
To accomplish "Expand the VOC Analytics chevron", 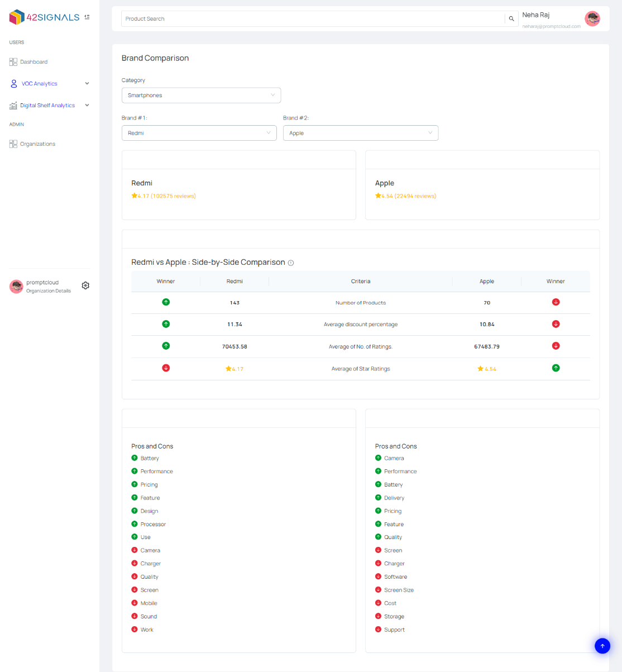I will pyautogui.click(x=87, y=84).
